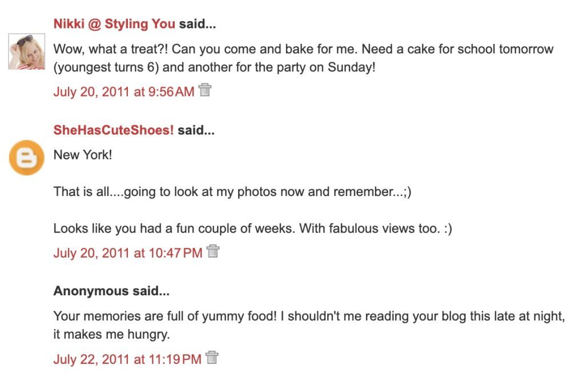The image size is (588, 385).
Task: Select the "That is all...." comment line
Action: [x=232, y=192]
